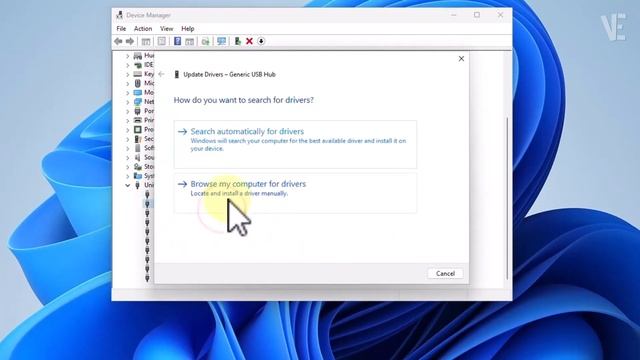The height and width of the screenshot is (360, 640).
Task: Choose Search automatically for drivers
Action: pyautogui.click(x=295, y=144)
